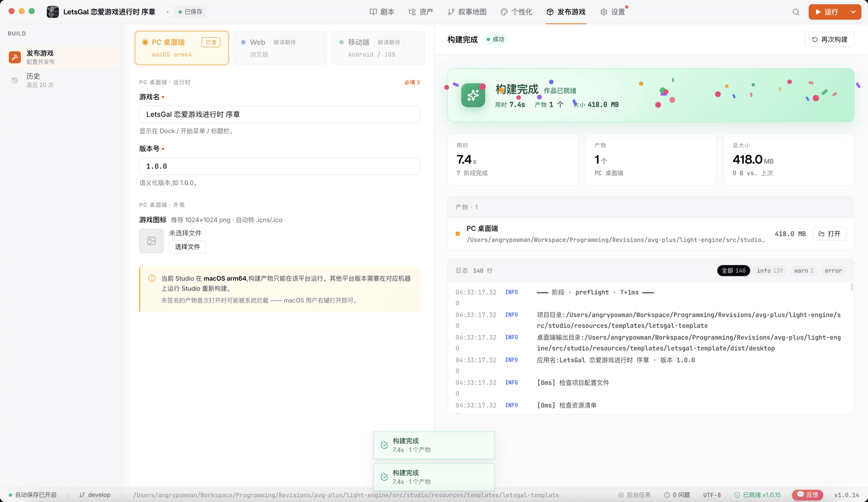This screenshot has height=502, width=868.
Task: Click the log panel scrollbar
Action: point(852,287)
